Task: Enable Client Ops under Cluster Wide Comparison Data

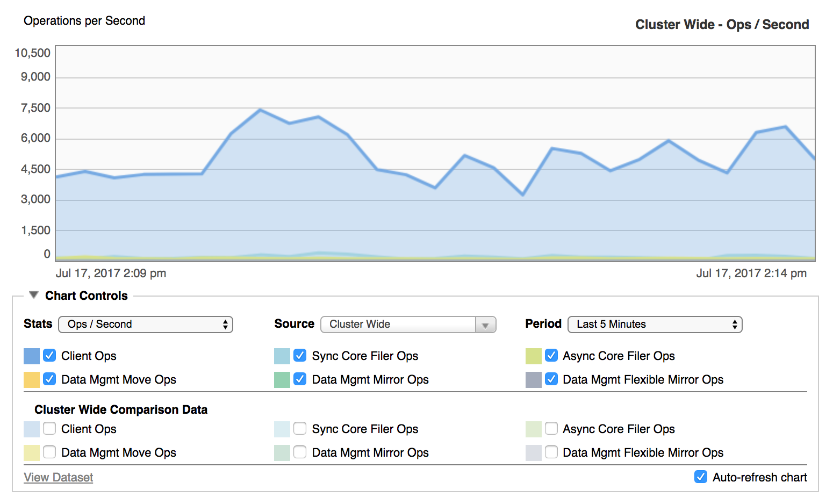Action: click(49, 429)
